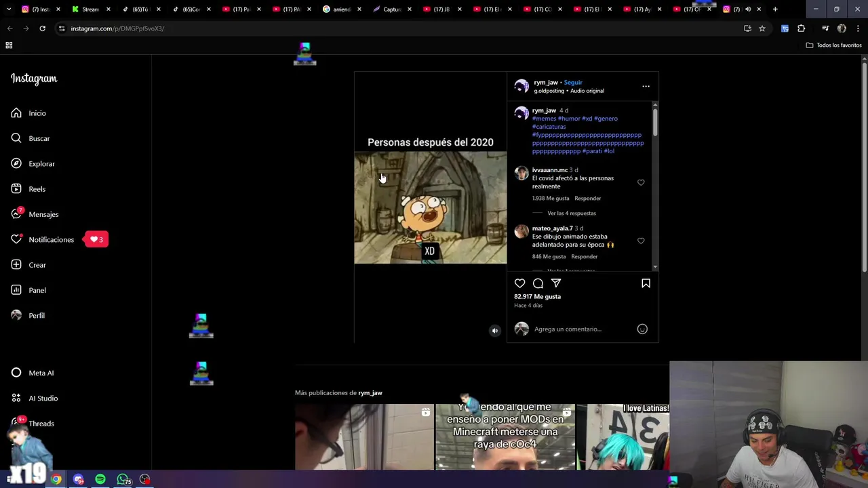Like the post with heart icon

tap(519, 283)
